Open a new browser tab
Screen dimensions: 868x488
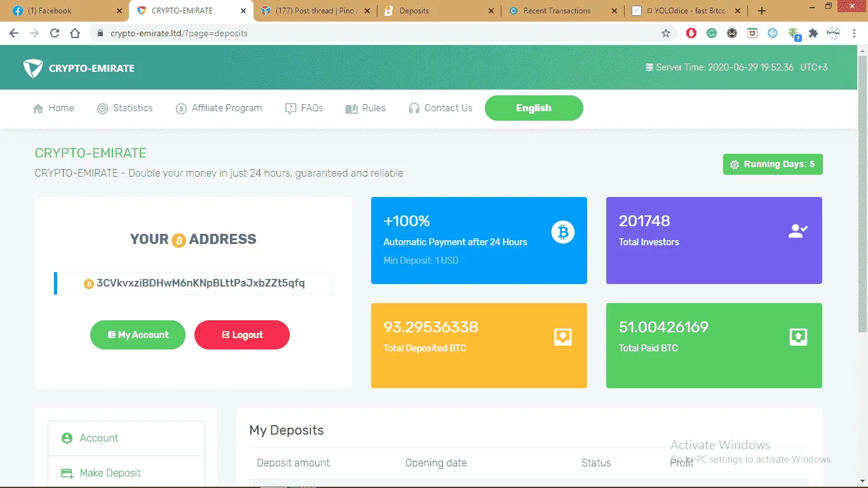[762, 11]
